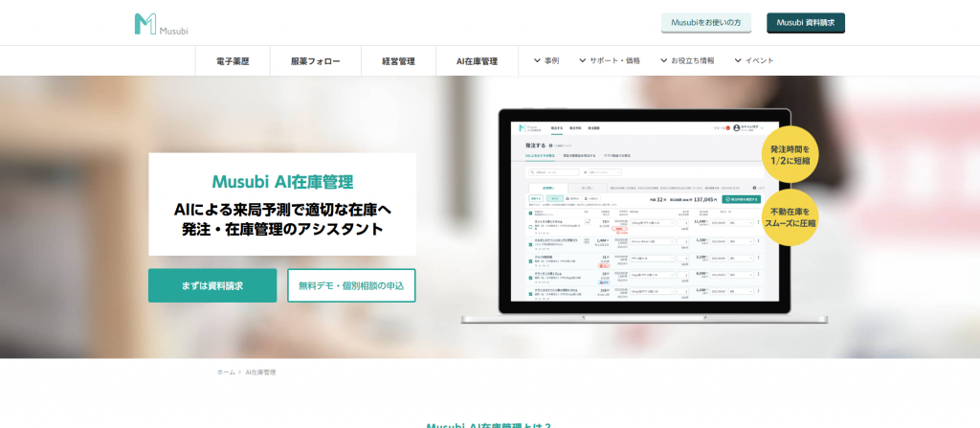This screenshot has height=428, width=980.
Task: Click the まずは資料請求 button
Action: click(212, 285)
